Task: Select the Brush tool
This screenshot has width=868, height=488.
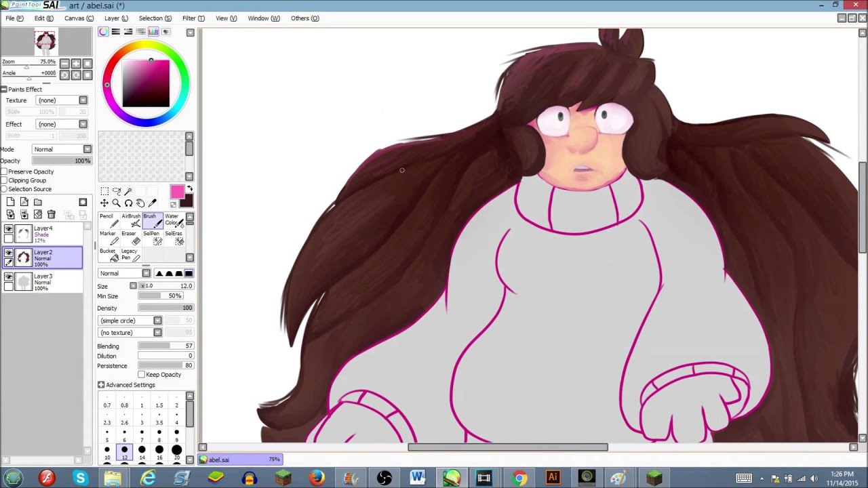Action: [153, 221]
